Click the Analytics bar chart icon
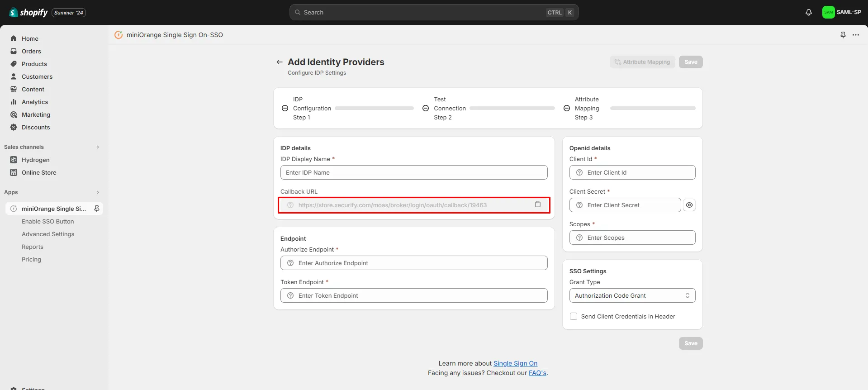 pyautogui.click(x=14, y=102)
